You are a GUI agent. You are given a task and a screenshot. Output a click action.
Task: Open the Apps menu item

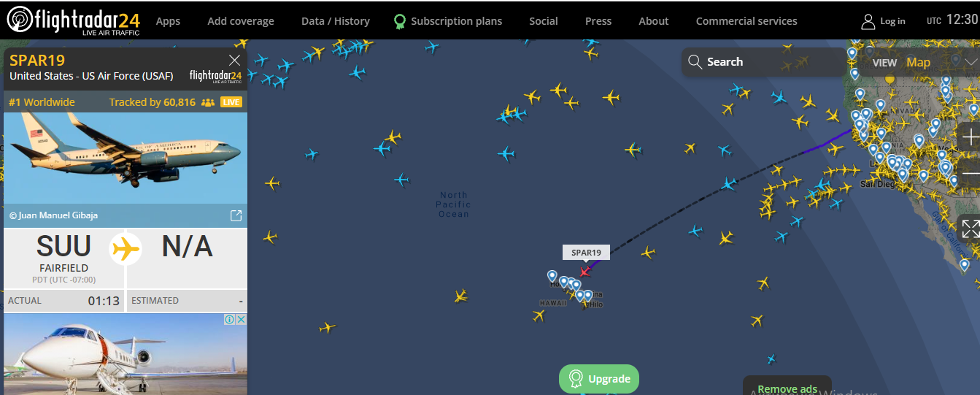coord(168,21)
